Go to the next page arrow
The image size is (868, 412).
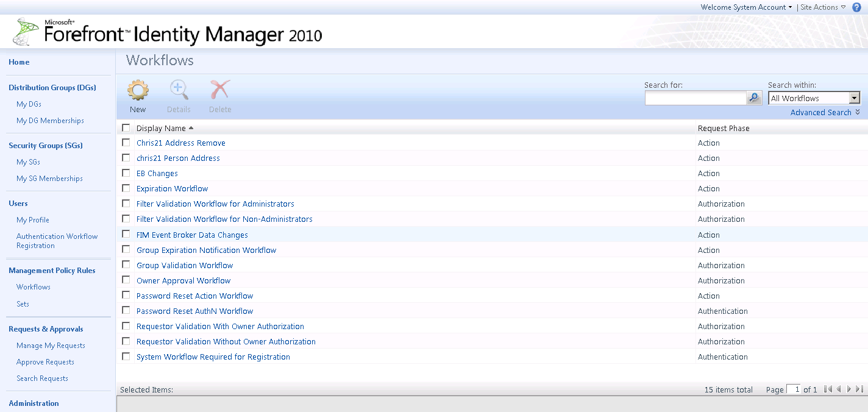click(x=849, y=389)
